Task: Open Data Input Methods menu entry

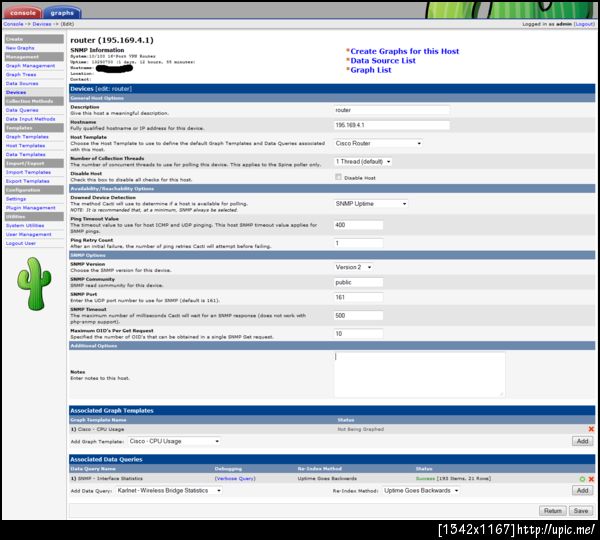Action: pyautogui.click(x=30, y=119)
